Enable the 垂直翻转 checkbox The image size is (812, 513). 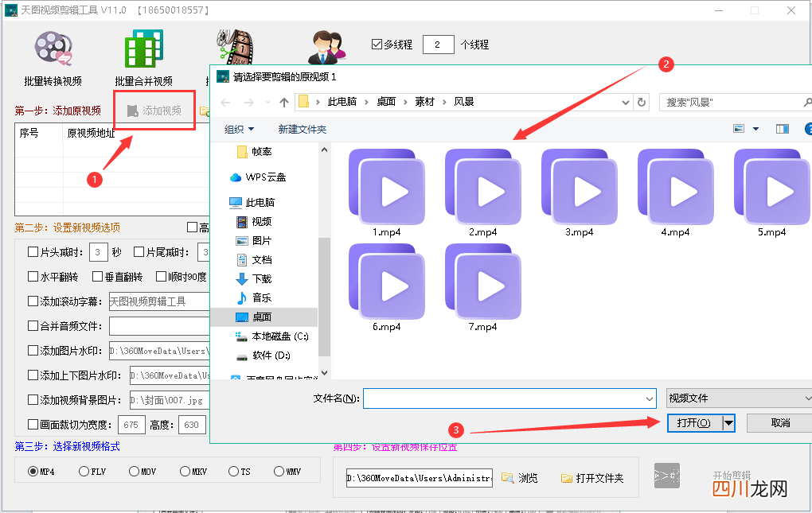pos(97,277)
